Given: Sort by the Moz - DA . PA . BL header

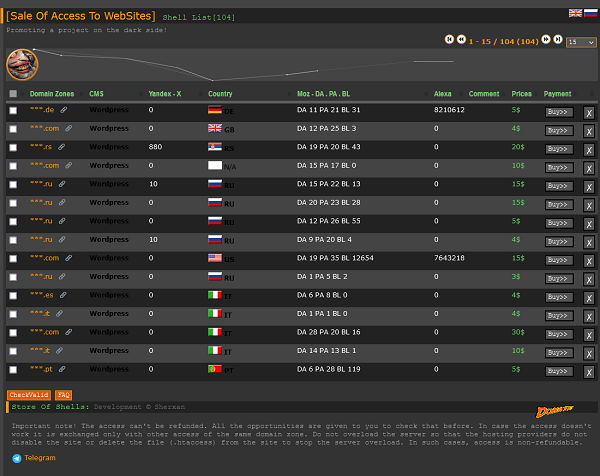Looking at the screenshot, I should (x=323, y=94).
